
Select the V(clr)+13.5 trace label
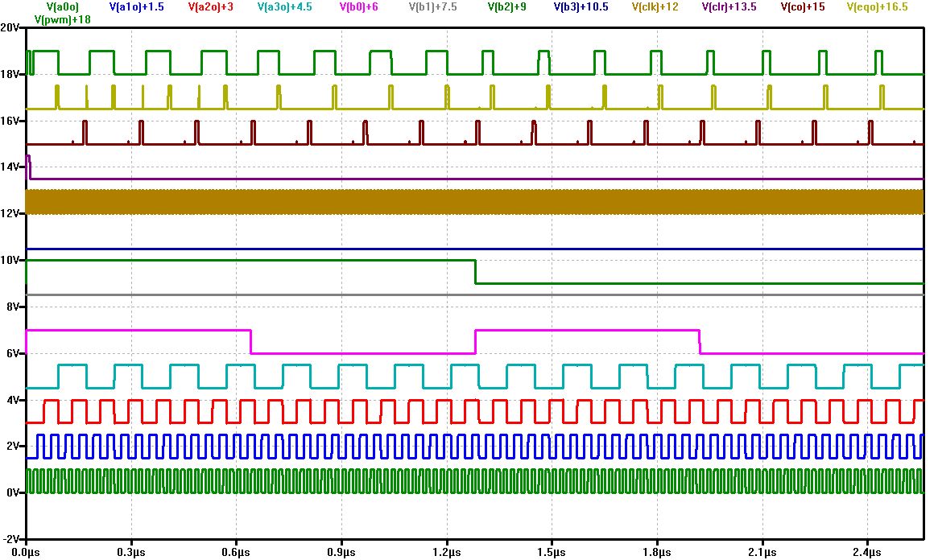[730, 7]
